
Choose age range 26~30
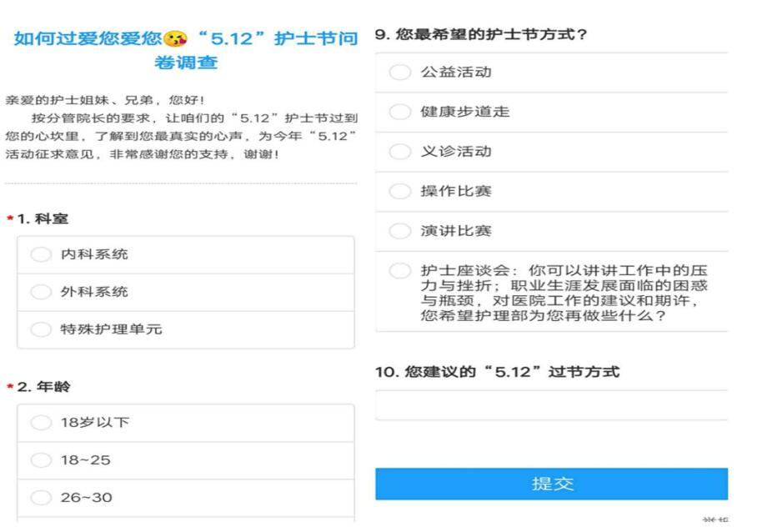click(41, 498)
